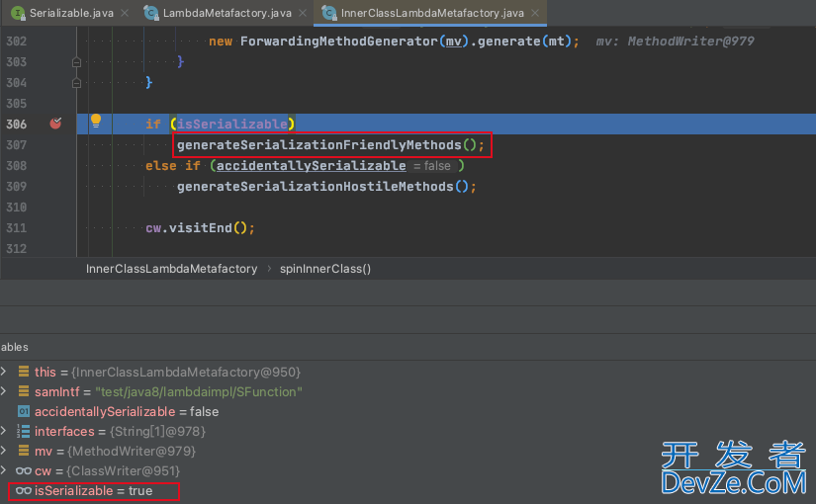Select the cw = {ClassWriter@951} row

click(x=408, y=470)
